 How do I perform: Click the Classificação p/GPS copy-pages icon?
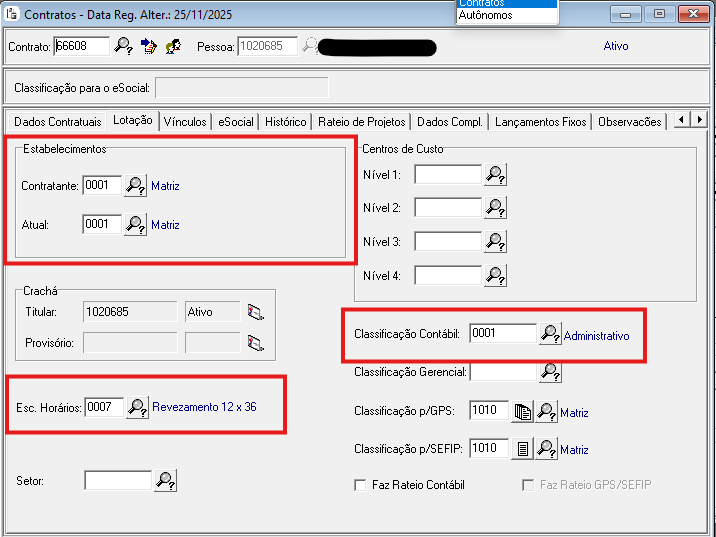pos(522,411)
